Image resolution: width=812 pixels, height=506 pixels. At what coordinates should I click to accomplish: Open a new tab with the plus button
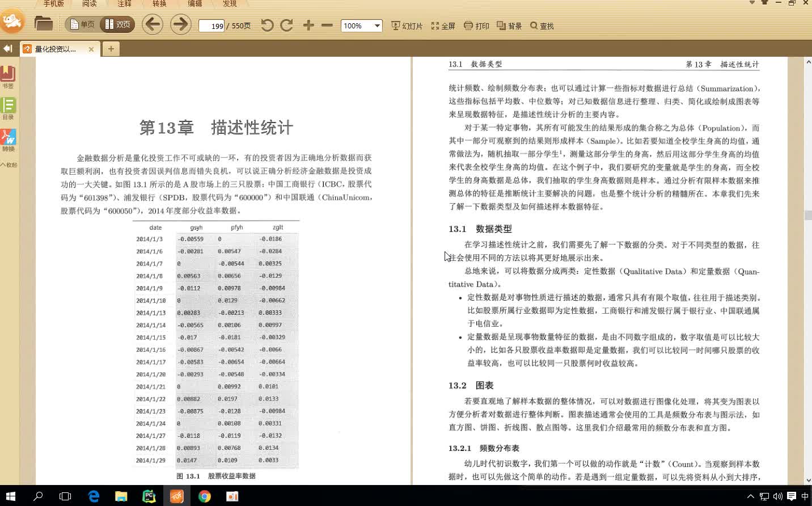tap(111, 49)
